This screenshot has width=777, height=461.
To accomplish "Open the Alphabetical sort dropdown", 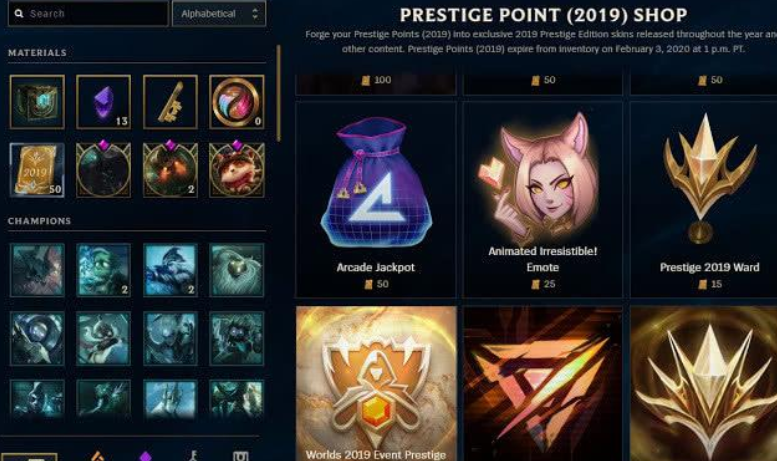I will [219, 13].
